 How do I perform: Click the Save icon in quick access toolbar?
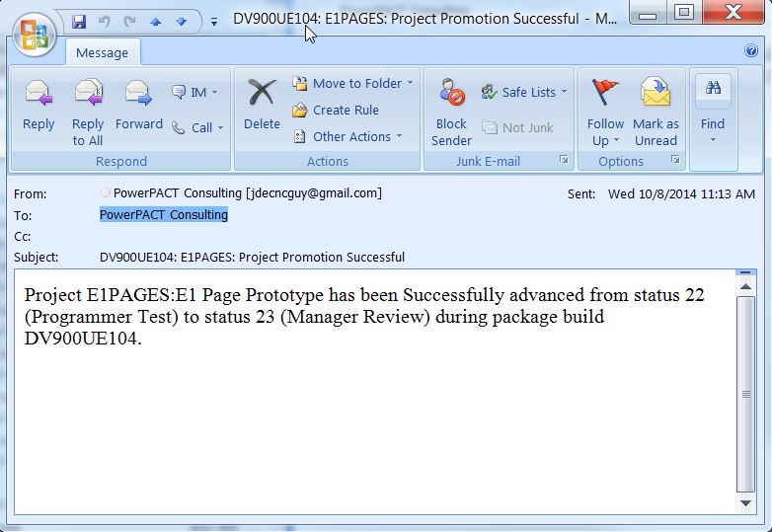click(x=79, y=21)
